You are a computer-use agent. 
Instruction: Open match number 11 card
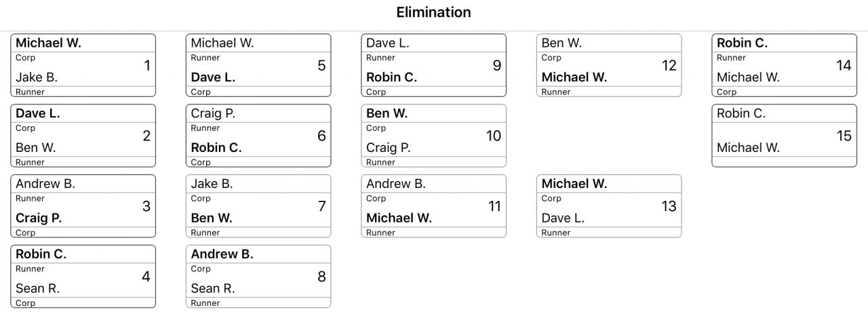pyautogui.click(x=433, y=206)
